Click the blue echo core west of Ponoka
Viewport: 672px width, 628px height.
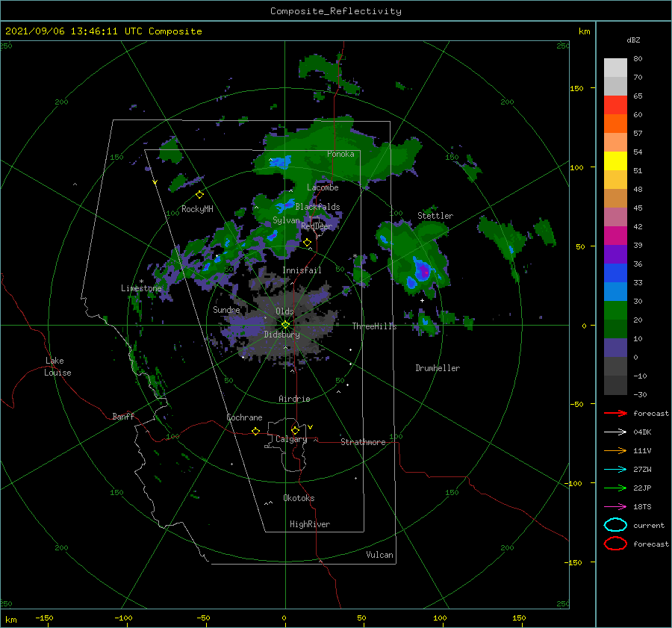coord(280,162)
